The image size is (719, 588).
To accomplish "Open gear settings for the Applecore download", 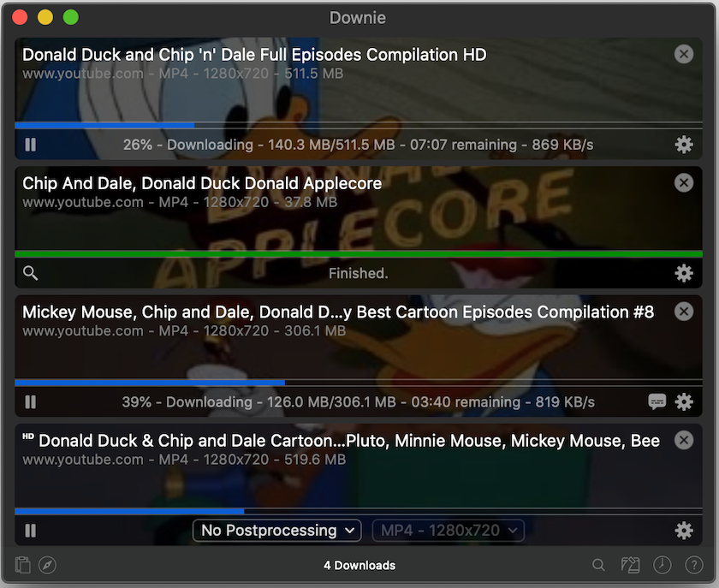I will tap(684, 273).
